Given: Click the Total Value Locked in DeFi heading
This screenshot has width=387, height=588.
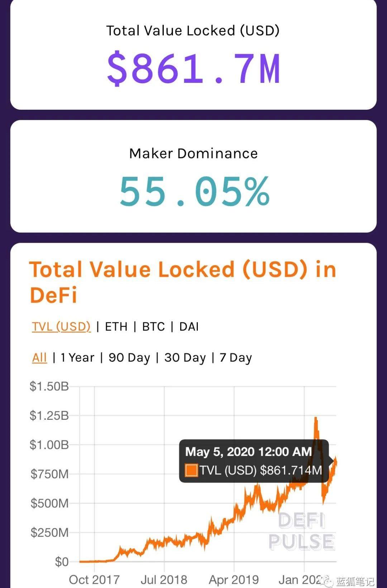Looking at the screenshot, I should coord(183,282).
